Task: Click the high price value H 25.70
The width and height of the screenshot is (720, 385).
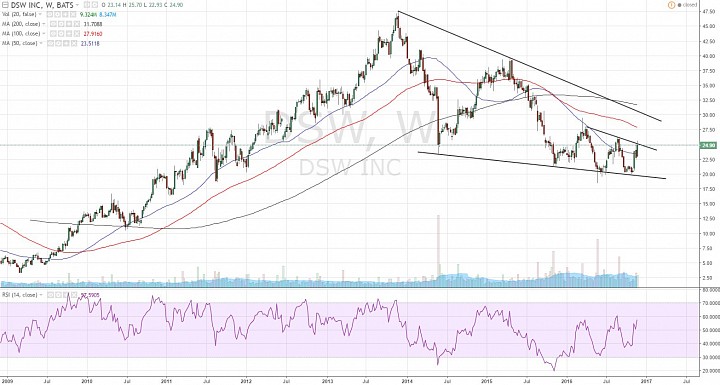Action: (133, 5)
